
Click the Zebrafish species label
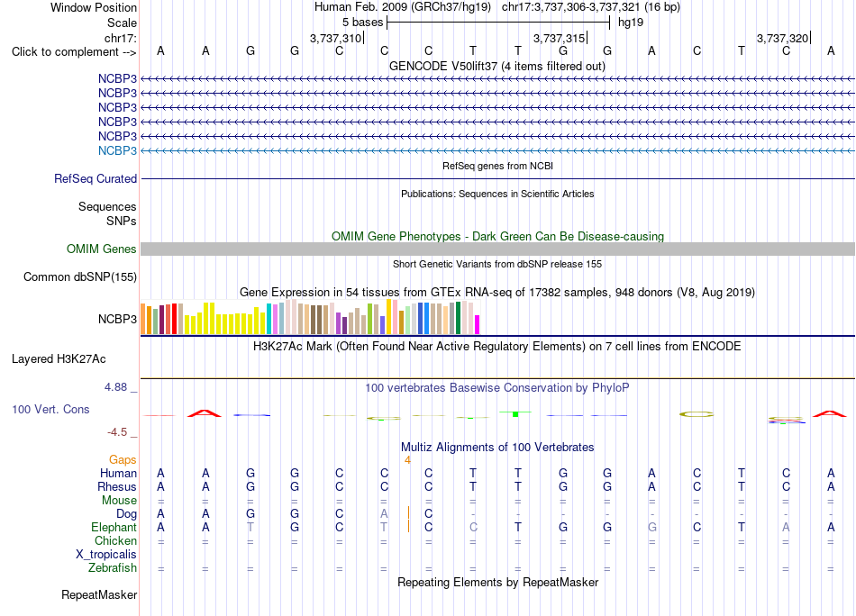point(113,568)
